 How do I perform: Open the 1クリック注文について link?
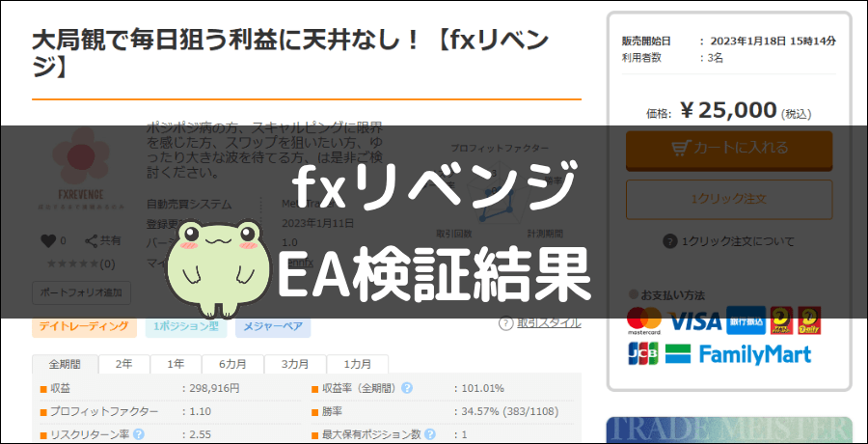coord(730,241)
